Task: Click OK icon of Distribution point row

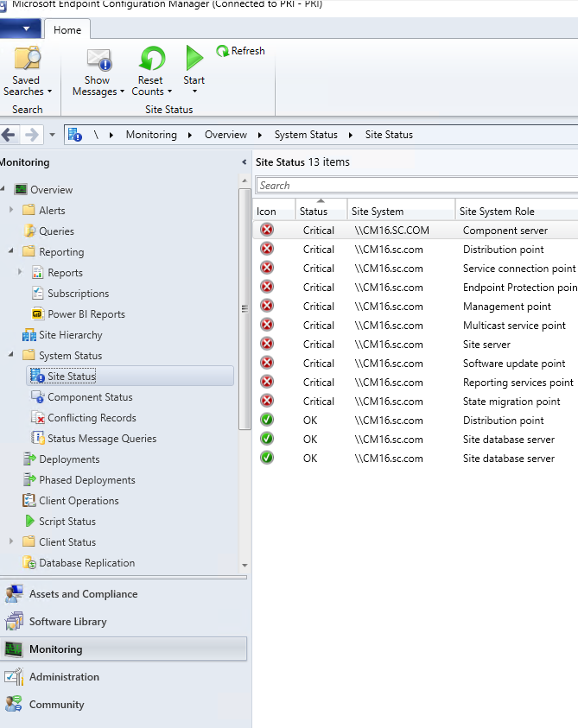Action: tap(267, 420)
